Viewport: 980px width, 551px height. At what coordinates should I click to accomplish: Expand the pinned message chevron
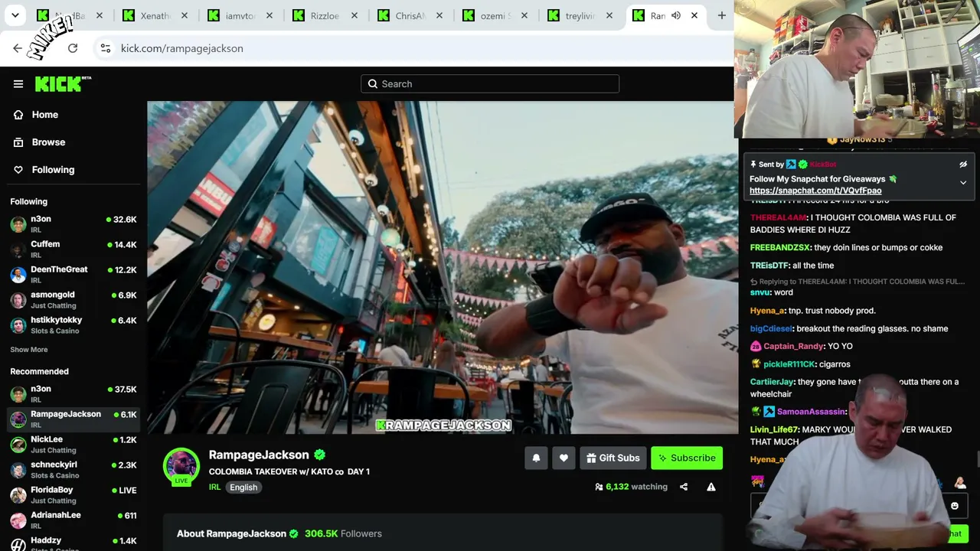(x=963, y=184)
